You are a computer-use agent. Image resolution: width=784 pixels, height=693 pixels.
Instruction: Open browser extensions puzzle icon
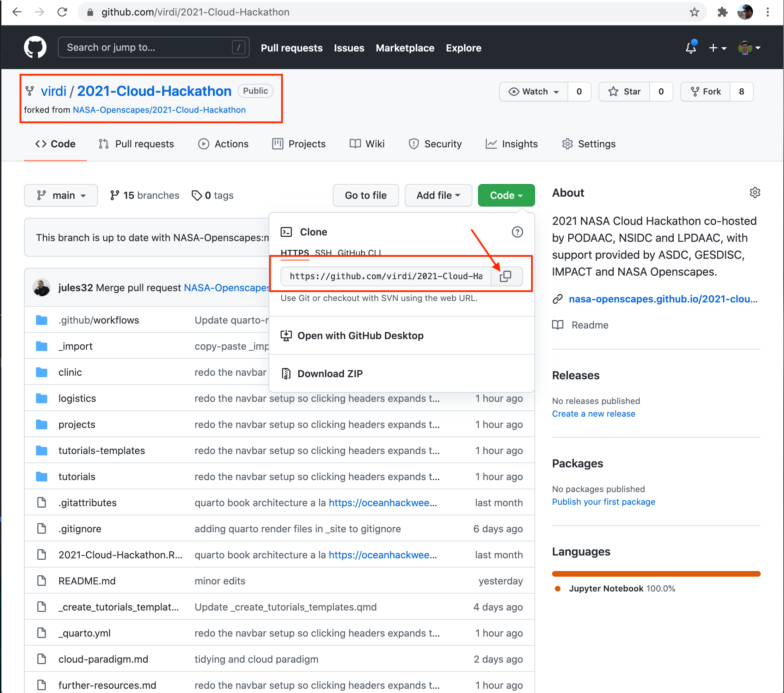pos(722,12)
